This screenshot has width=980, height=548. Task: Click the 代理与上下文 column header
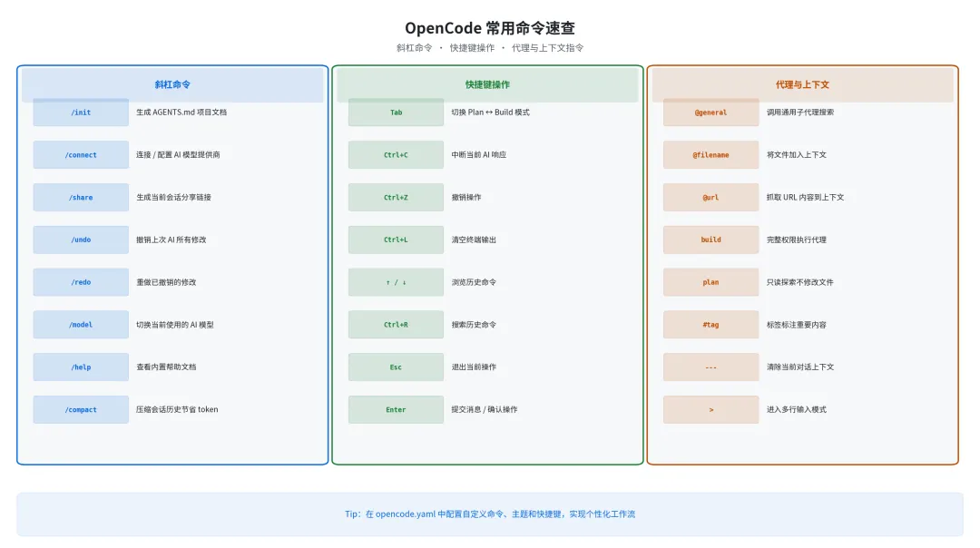802,84
